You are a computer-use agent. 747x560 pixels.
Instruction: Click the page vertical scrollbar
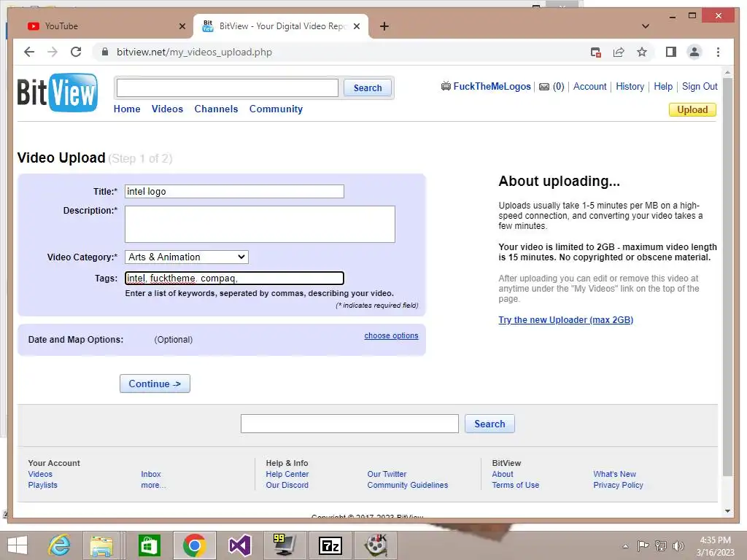727,276
